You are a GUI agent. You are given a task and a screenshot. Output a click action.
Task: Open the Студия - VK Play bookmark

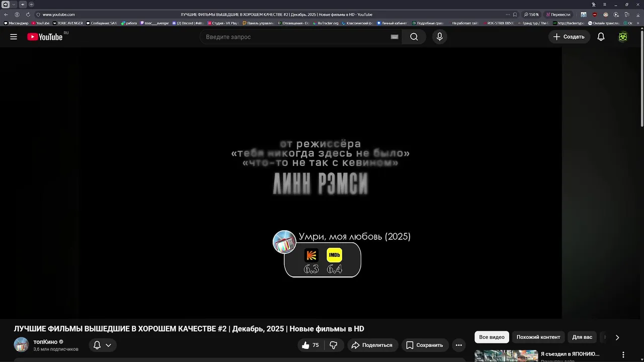point(223,23)
